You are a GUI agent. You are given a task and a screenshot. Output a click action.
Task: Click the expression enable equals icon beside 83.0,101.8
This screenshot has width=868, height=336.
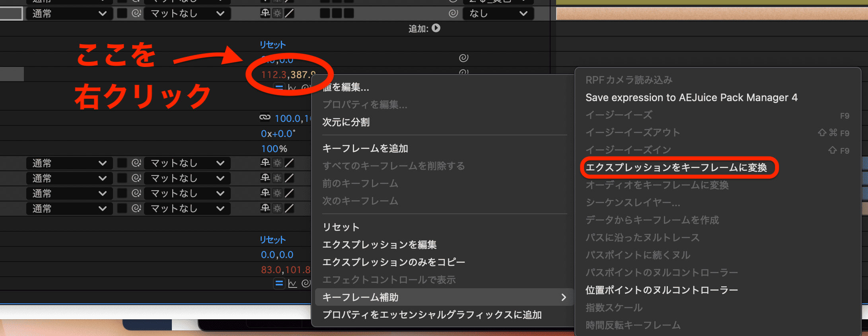(279, 283)
